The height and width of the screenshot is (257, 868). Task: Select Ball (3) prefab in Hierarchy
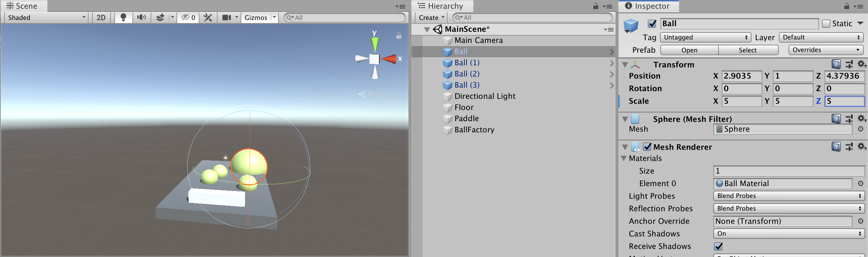tap(467, 85)
